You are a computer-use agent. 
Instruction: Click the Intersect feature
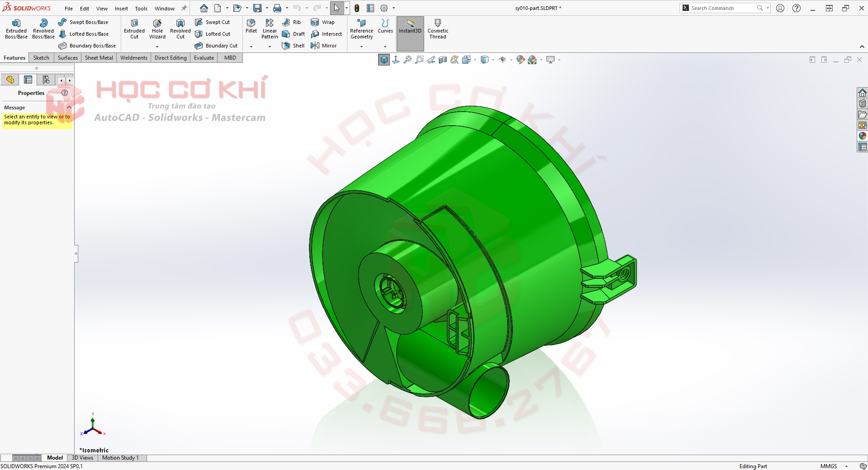tap(326, 34)
